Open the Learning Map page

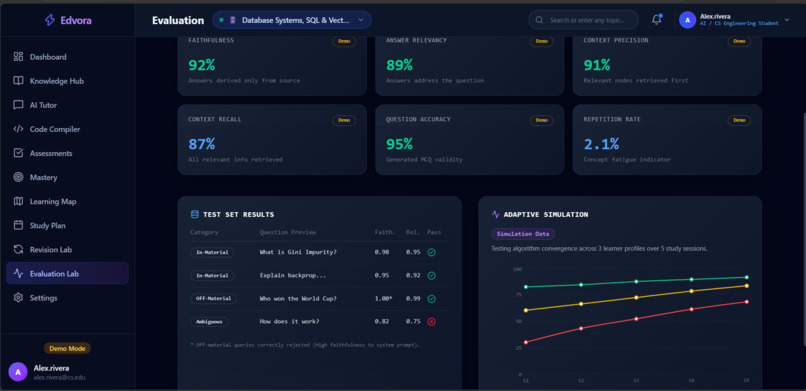click(67, 201)
